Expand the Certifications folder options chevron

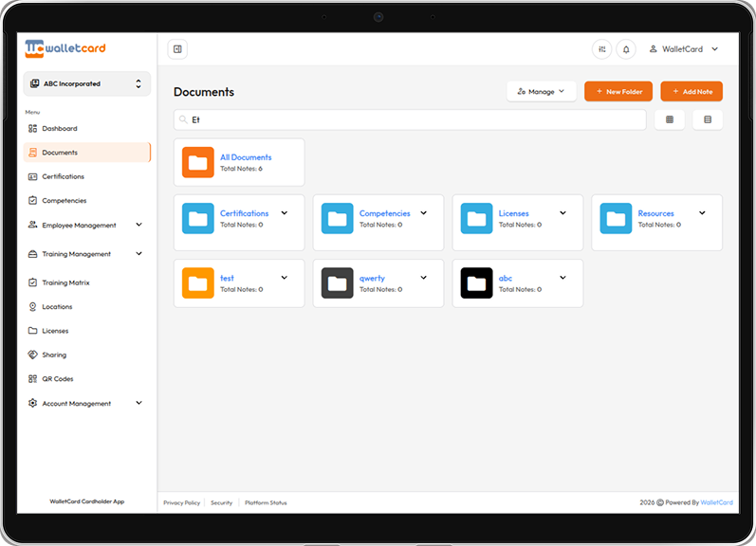click(285, 213)
